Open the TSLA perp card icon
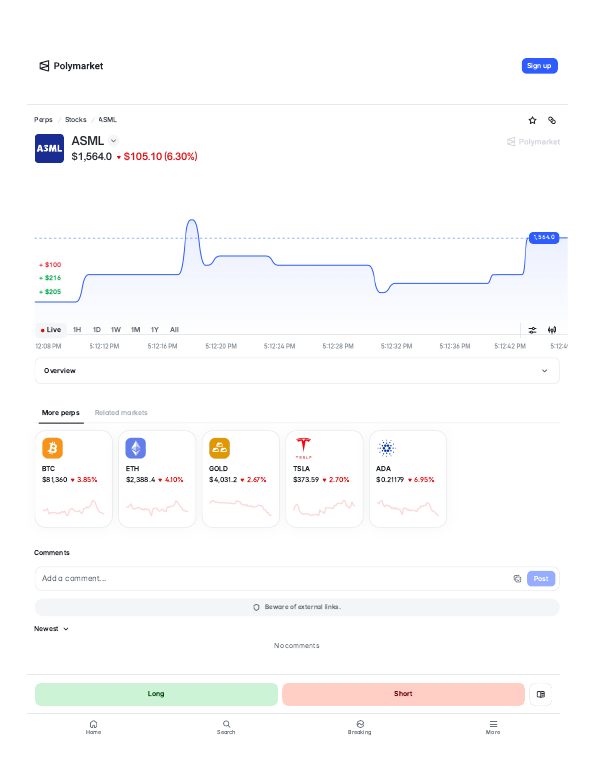595x770 pixels. tap(303, 448)
